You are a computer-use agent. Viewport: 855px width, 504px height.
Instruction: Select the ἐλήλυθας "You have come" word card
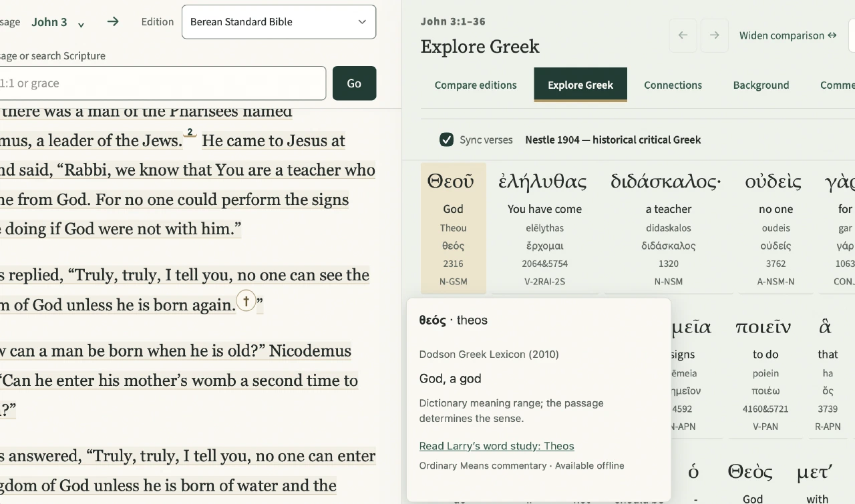click(x=544, y=227)
